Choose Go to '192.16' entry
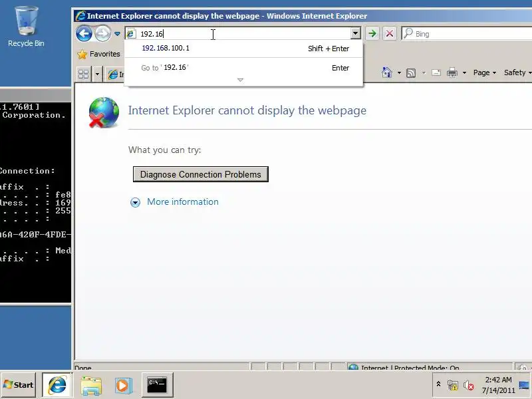This screenshot has height=399, width=532. coord(243,68)
